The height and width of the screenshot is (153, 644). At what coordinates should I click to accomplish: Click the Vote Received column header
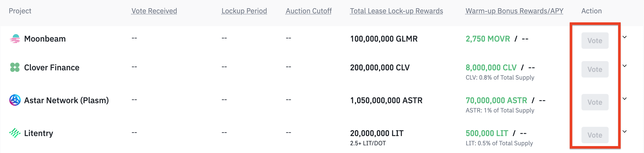pyautogui.click(x=154, y=11)
